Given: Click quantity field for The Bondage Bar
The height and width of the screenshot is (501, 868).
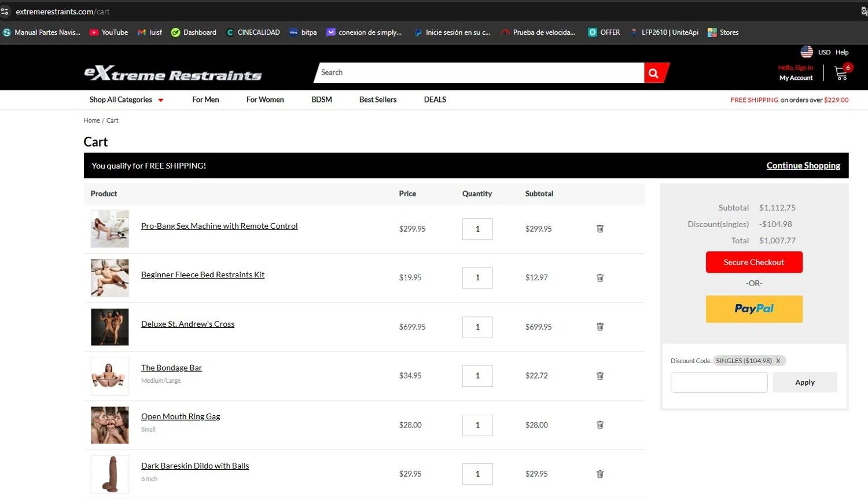Looking at the screenshot, I should coord(477,376).
